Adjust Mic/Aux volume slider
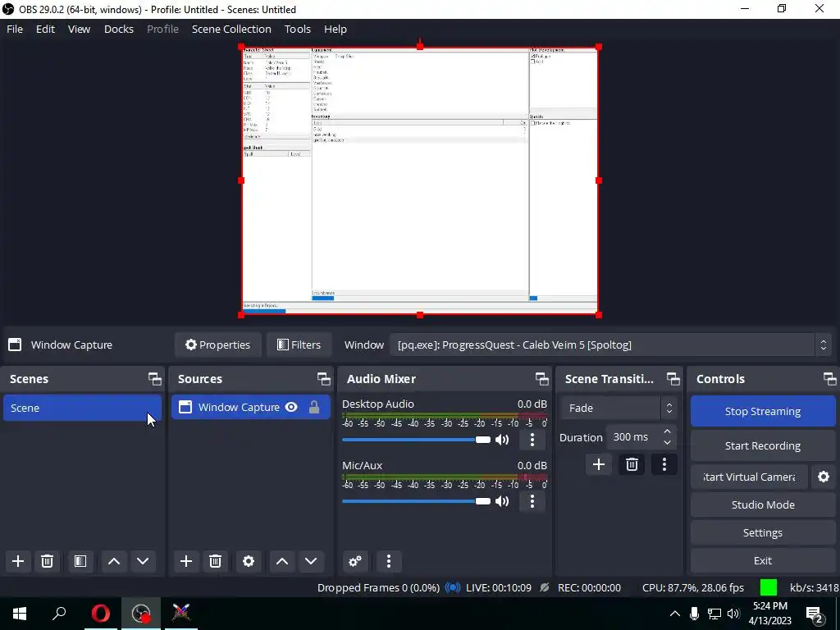840x630 pixels. tap(416, 501)
